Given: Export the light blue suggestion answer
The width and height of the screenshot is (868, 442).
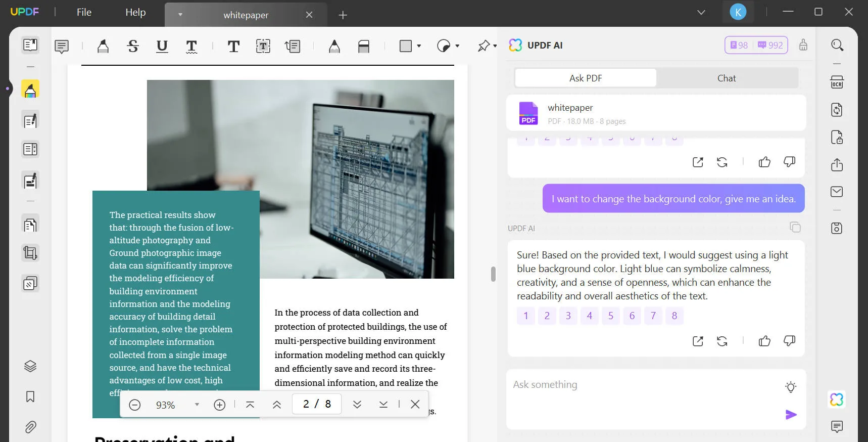Looking at the screenshot, I should (698, 341).
